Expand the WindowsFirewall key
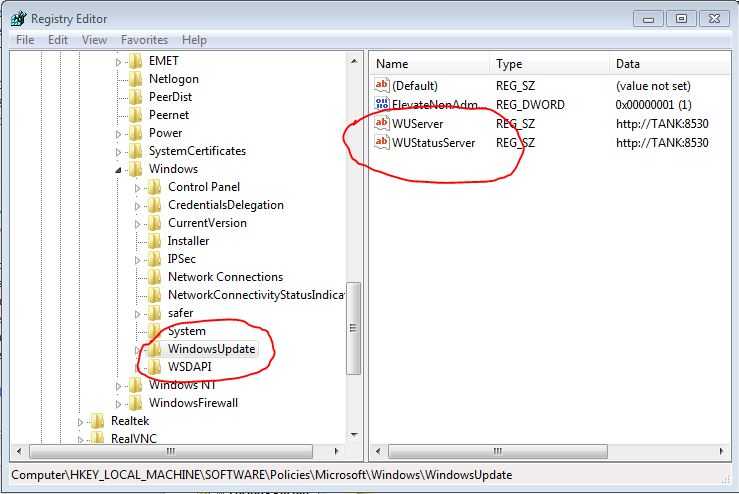The height and width of the screenshot is (494, 739). coord(118,404)
